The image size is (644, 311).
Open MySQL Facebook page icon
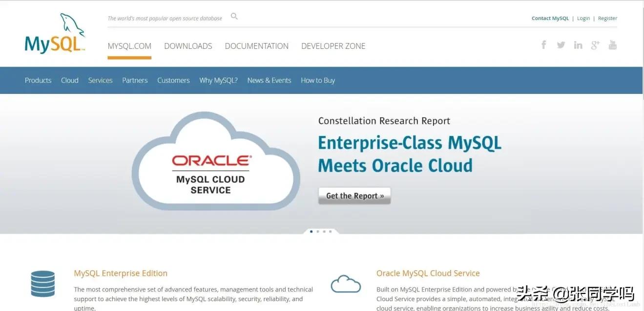[543, 44]
